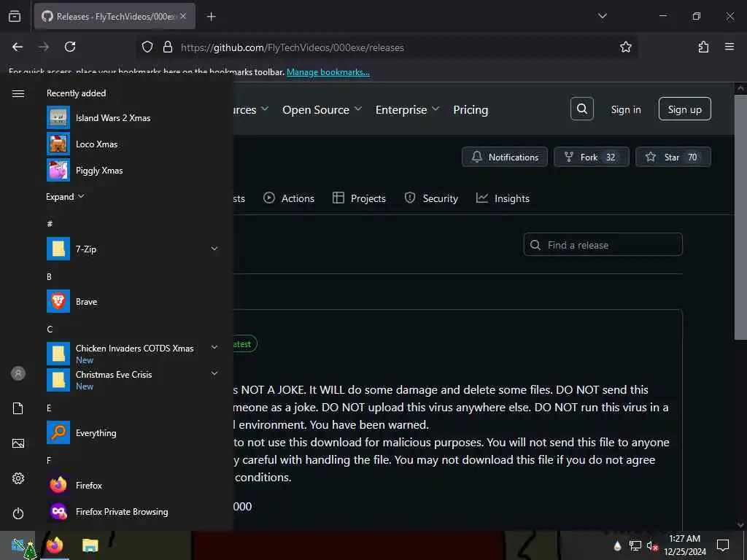Go back to previous page

(x=18, y=47)
